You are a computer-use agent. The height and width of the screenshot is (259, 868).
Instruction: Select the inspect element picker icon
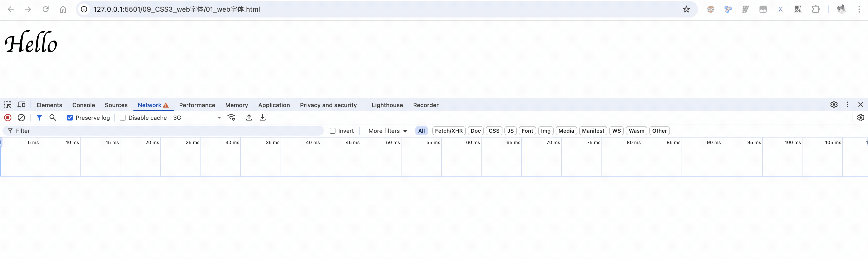8,105
